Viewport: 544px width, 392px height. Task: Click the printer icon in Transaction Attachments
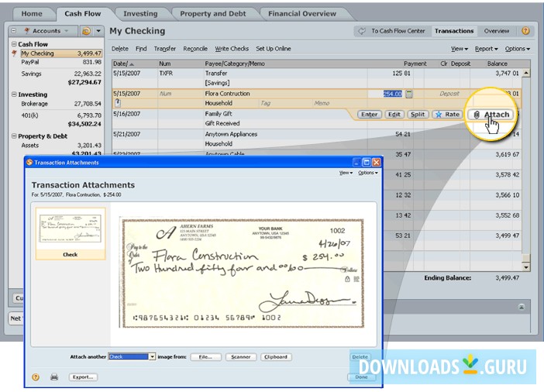click(x=54, y=377)
